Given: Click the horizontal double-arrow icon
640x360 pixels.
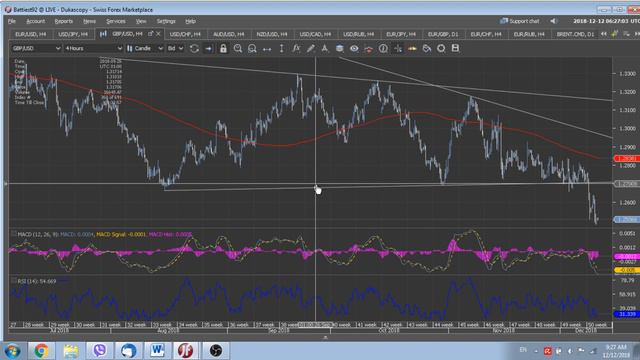Looking at the screenshot, I should [267, 49].
